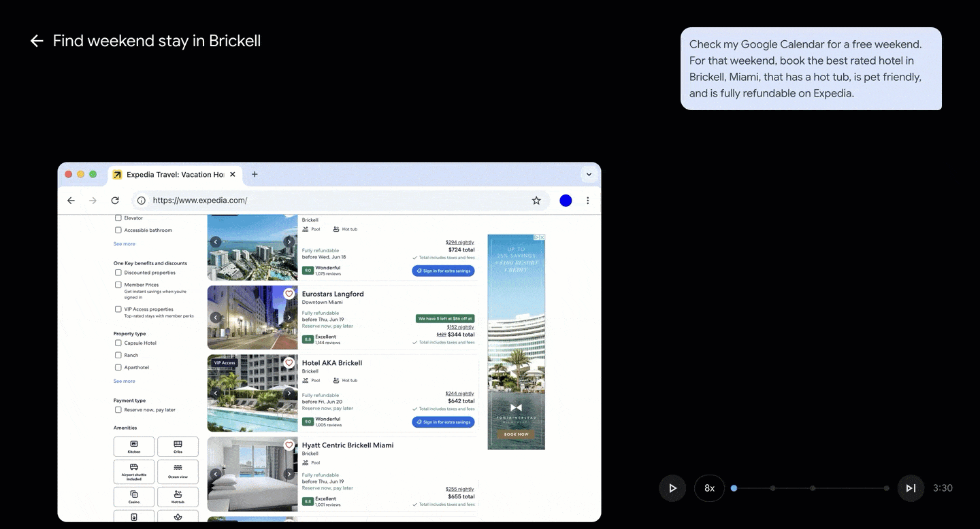Click the '1,144 reviews' text

coord(328,343)
